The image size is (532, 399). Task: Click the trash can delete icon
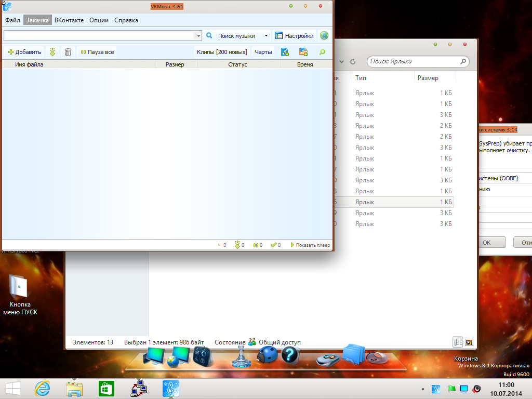(68, 52)
